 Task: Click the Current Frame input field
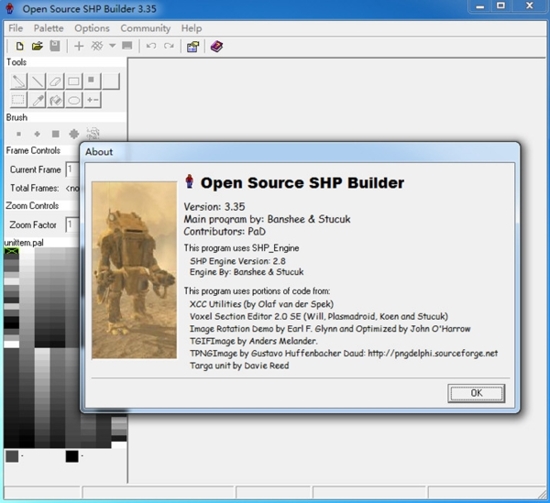[73, 170]
